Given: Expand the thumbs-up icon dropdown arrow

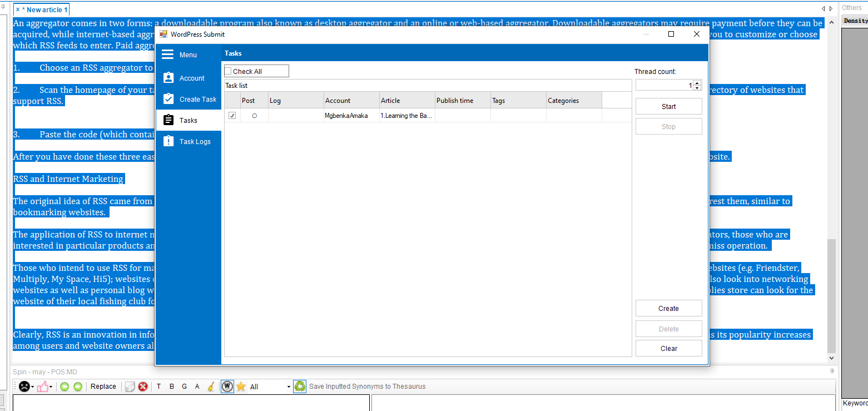Looking at the screenshot, I should [x=51, y=387].
